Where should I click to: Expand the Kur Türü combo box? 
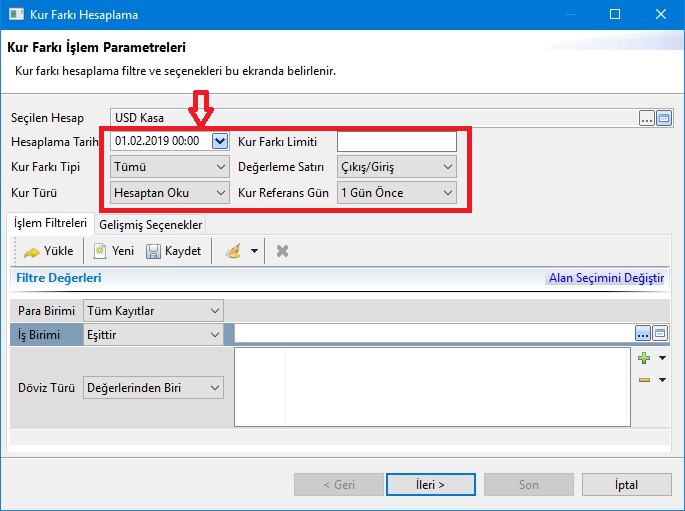[220, 192]
